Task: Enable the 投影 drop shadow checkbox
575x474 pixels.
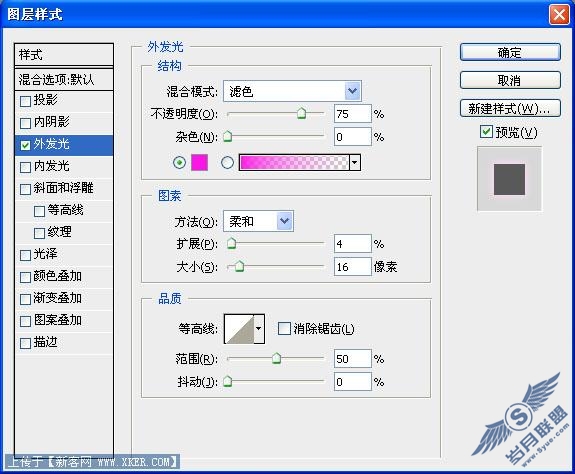Action: tap(25, 101)
